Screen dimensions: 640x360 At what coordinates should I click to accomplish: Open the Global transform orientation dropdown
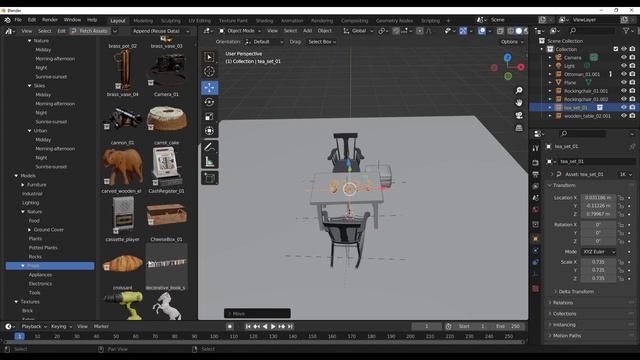pyautogui.click(x=358, y=31)
